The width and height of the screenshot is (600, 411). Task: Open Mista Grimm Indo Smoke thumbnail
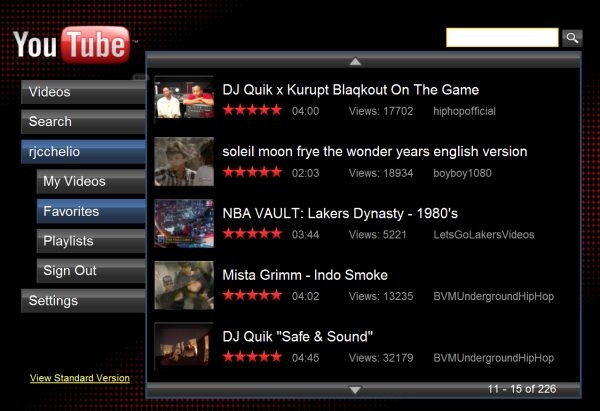(x=184, y=285)
